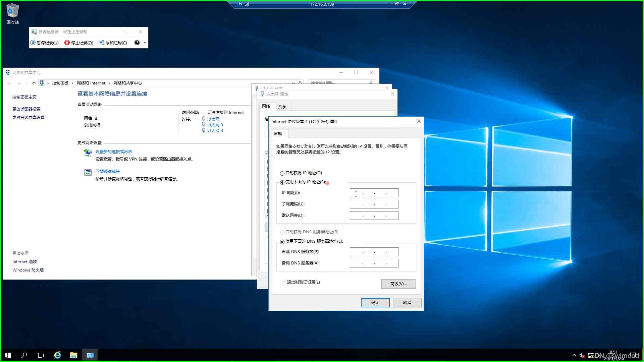Viewport: 644px width, 362px height.
Task: Open the Recycle Bin desktop icon
Action: pos(13,13)
